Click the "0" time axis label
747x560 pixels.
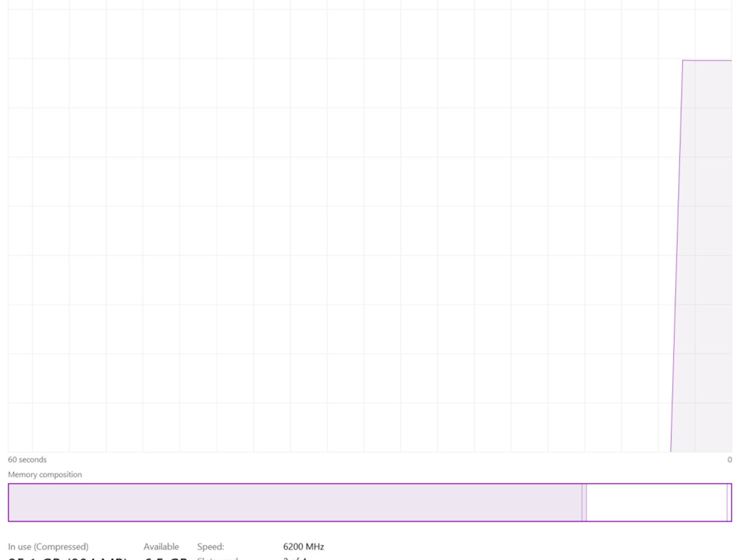729,459
